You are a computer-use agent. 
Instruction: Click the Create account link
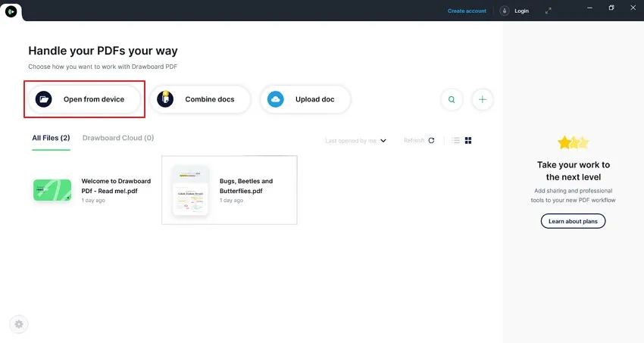point(467,11)
